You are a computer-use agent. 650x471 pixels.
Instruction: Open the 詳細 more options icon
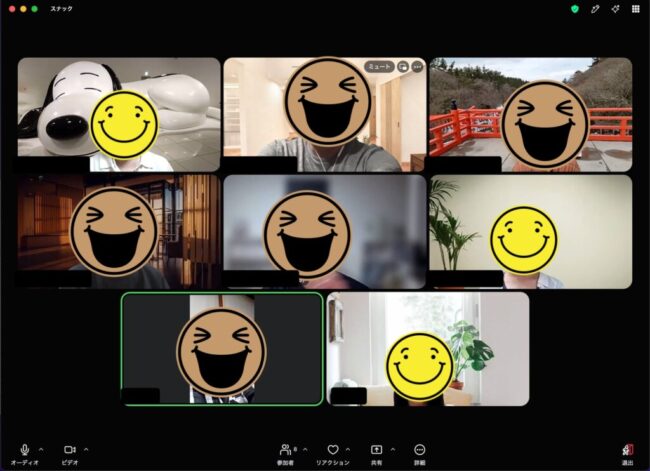click(x=420, y=449)
